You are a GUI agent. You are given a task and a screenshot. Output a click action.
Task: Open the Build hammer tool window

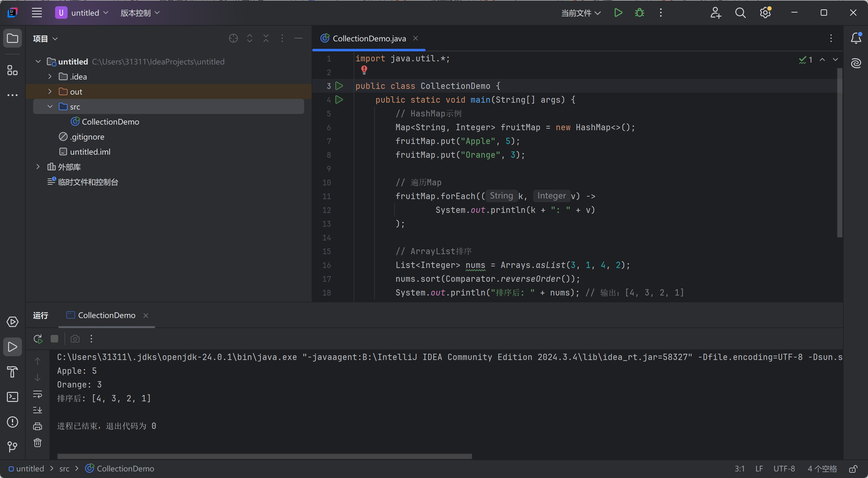coord(13,372)
